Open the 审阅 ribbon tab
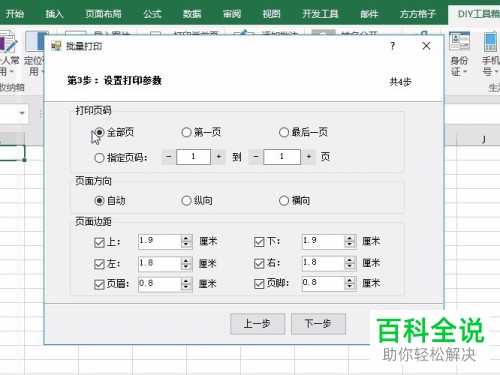Image resolution: width=500 pixels, height=375 pixels. pos(232,14)
